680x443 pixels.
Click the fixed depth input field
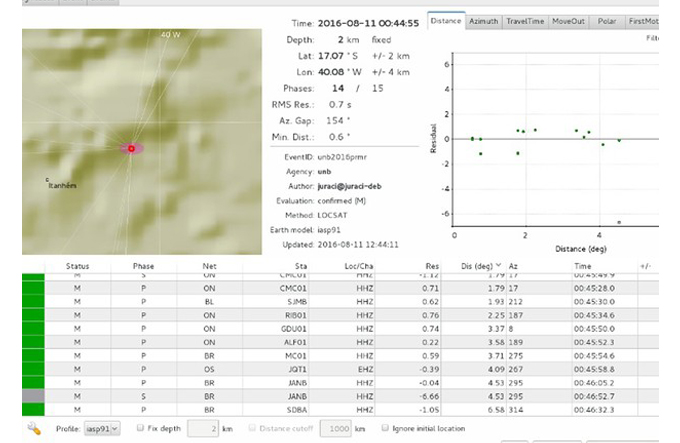[203, 429]
